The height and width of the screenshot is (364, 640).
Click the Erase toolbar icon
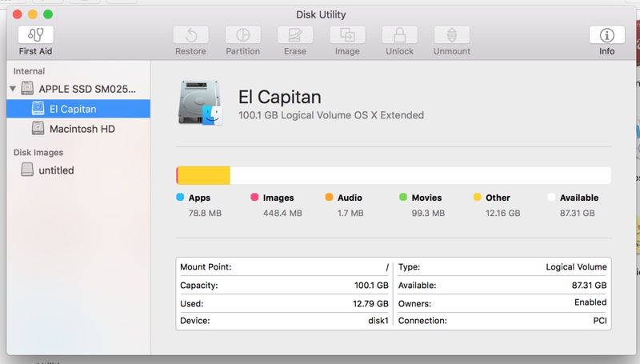(x=295, y=35)
